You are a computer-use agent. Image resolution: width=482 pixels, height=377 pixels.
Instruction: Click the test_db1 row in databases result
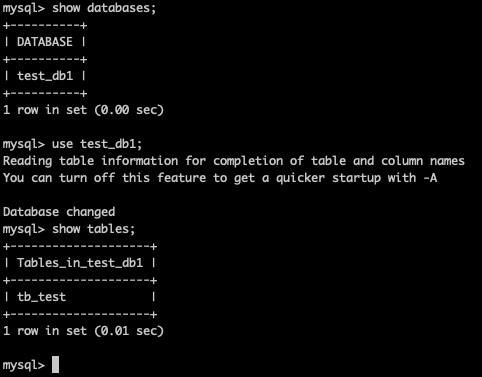[45, 76]
